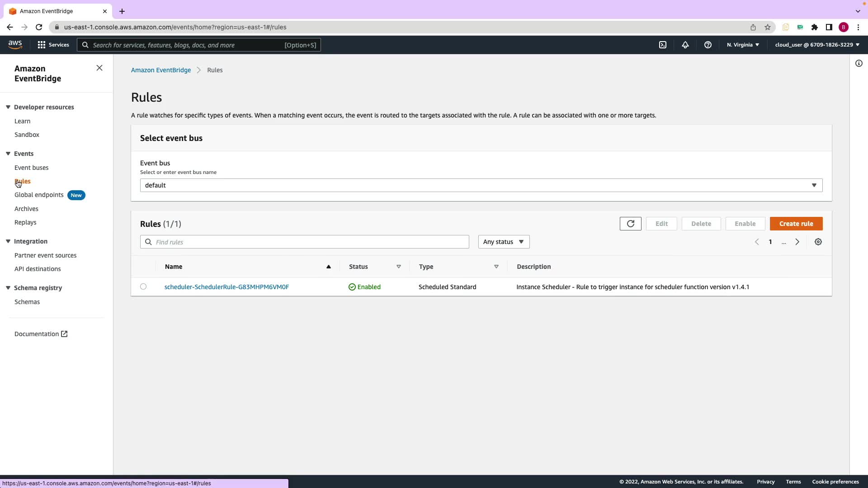868x488 pixels.
Task: Open Event buses in sidebar
Action: pyautogui.click(x=31, y=168)
